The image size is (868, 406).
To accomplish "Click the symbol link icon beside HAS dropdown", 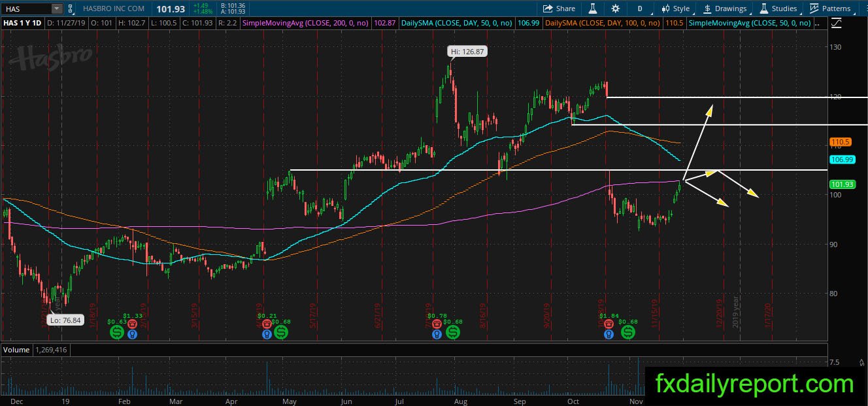I will (71, 8).
